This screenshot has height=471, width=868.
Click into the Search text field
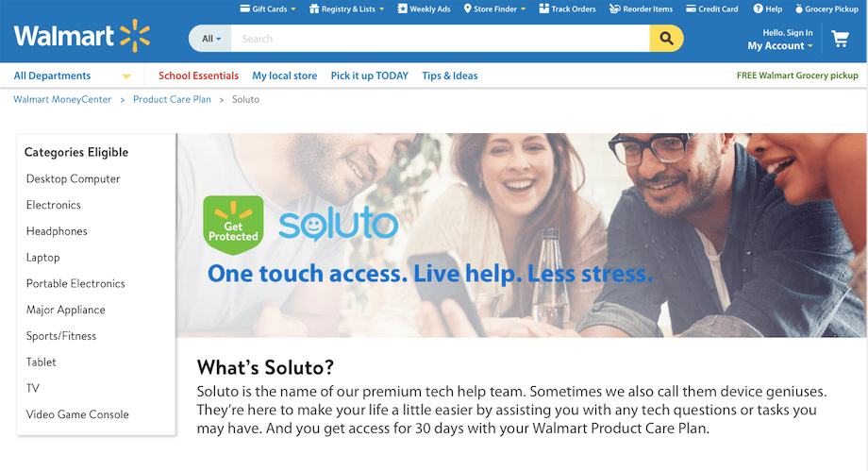pyautogui.click(x=440, y=39)
